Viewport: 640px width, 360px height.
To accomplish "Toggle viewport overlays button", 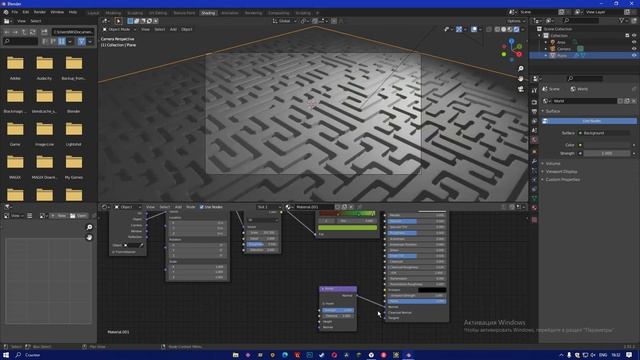I will [x=474, y=29].
